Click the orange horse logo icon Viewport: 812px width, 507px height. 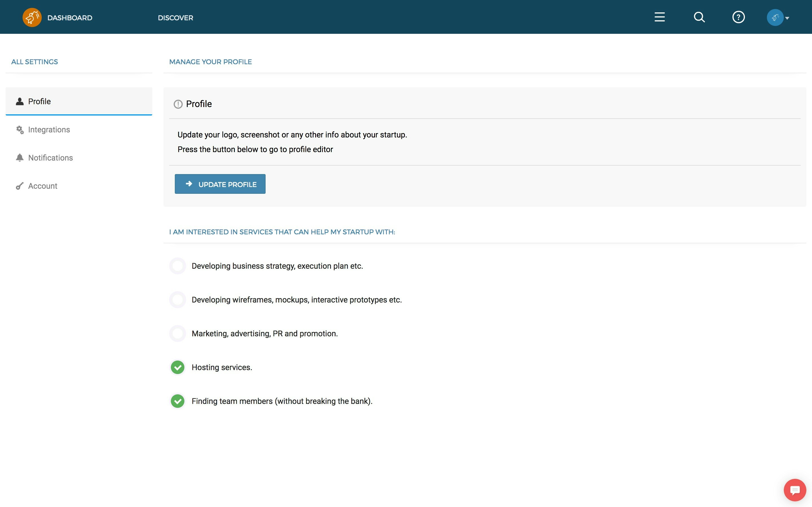point(32,17)
